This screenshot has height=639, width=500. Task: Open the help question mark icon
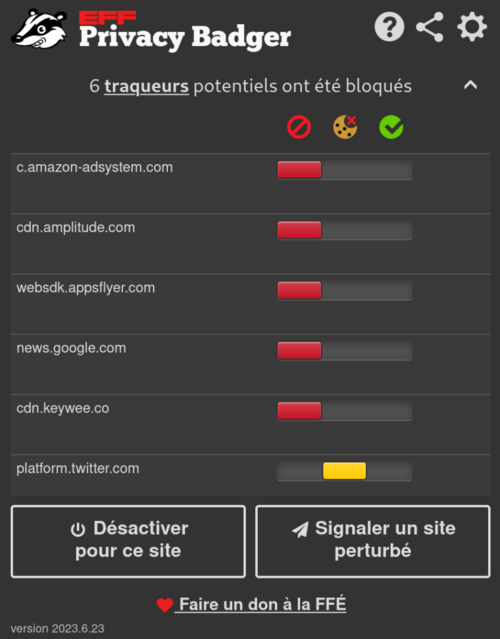pos(389,27)
